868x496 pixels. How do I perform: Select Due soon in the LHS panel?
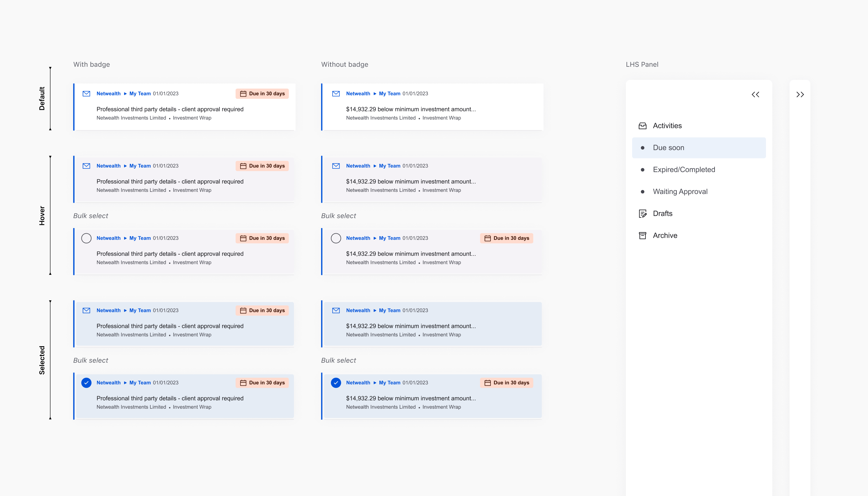(668, 148)
